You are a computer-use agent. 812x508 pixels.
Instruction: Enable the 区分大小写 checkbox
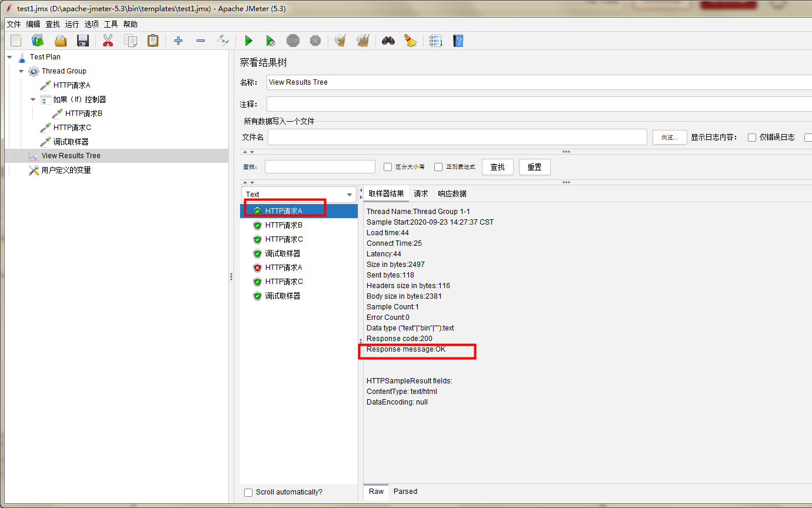click(x=388, y=167)
